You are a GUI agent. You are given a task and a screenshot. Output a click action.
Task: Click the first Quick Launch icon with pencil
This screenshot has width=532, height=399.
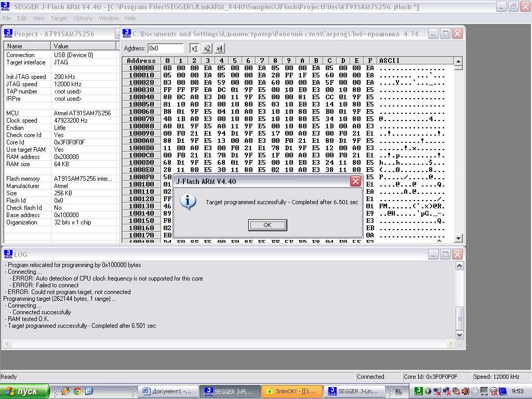pos(65,391)
